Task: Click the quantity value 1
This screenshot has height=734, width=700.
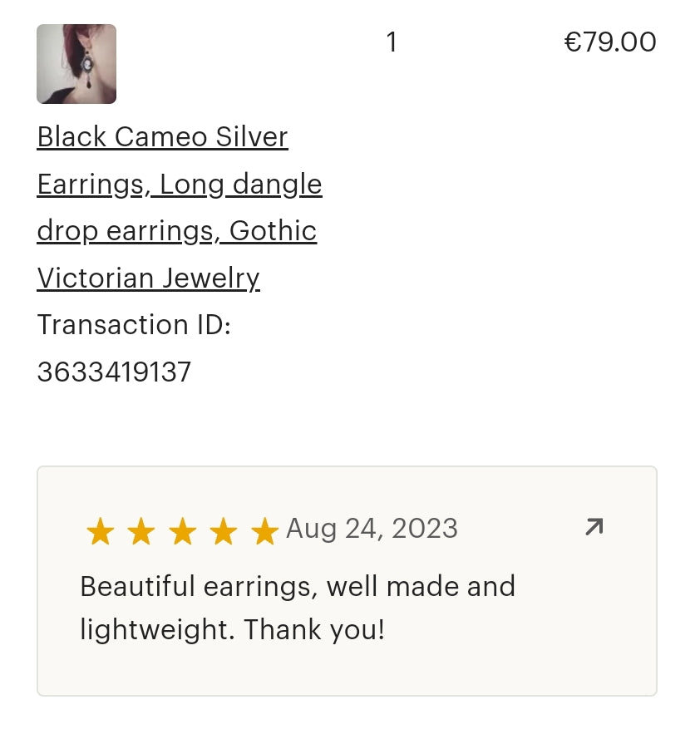Action: [392, 42]
